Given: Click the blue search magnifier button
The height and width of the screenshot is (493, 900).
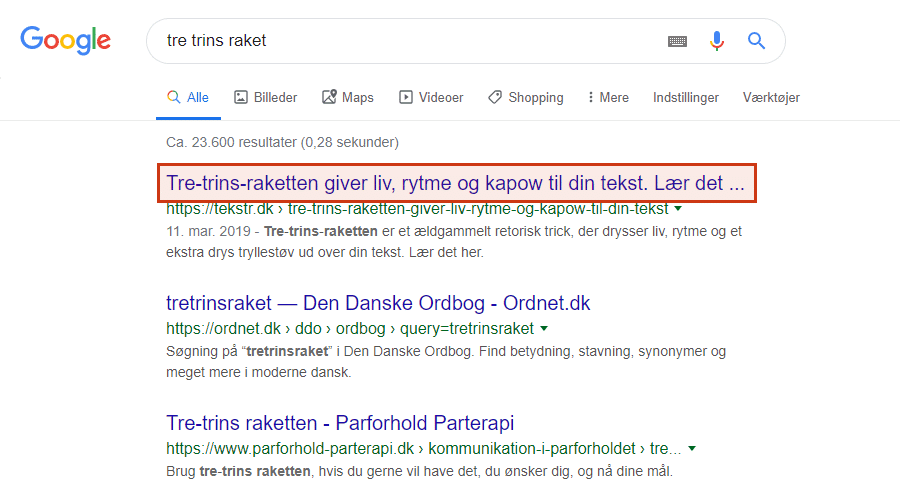Looking at the screenshot, I should (756, 41).
